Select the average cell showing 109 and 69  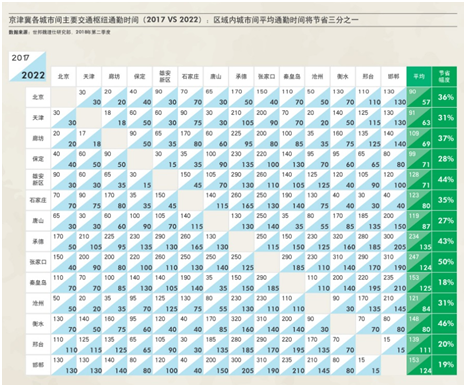[x=419, y=138]
